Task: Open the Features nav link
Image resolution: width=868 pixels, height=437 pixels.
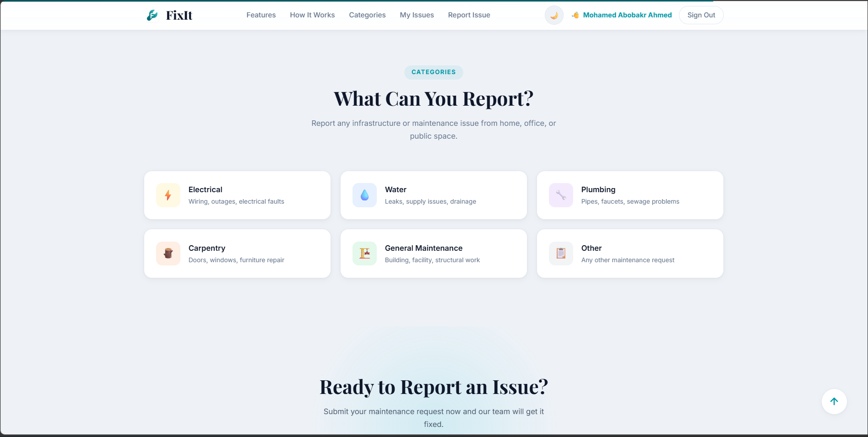Action: [x=261, y=15]
